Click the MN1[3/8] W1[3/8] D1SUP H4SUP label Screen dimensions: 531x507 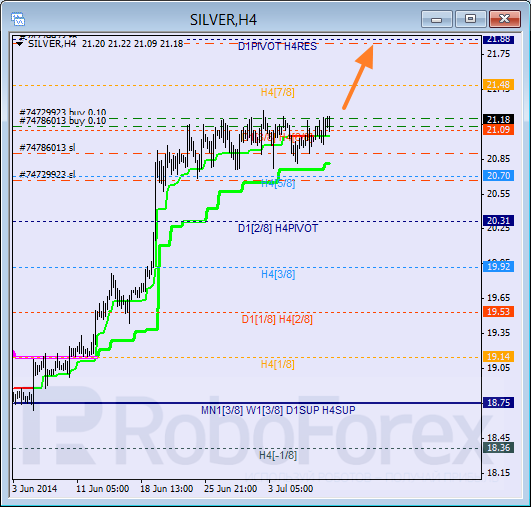pos(278,410)
